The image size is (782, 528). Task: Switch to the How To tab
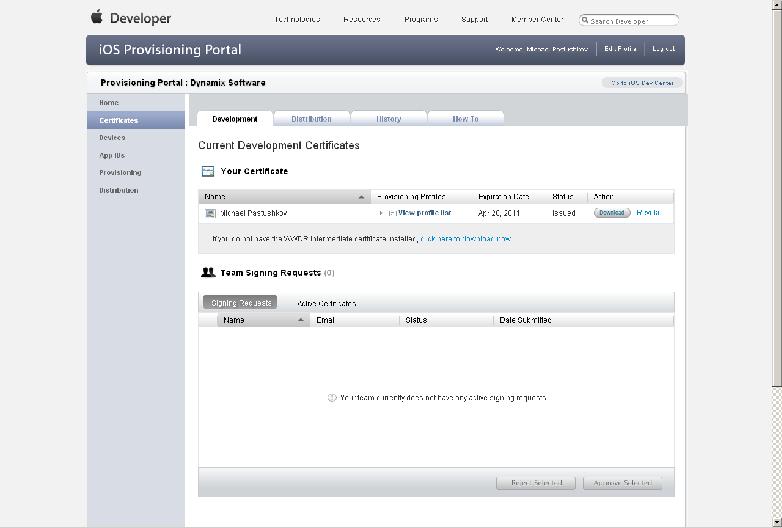tap(465, 119)
